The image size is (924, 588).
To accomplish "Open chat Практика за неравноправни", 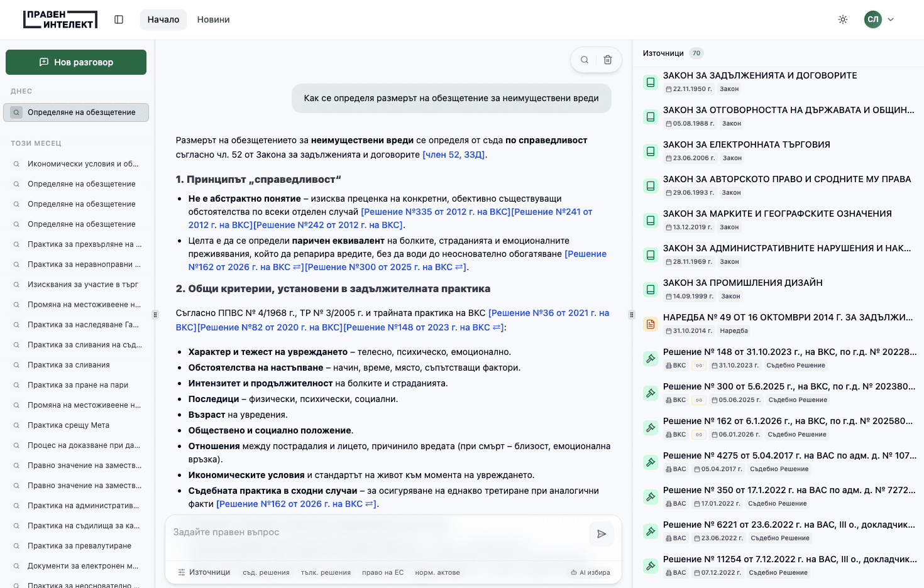I will [76, 264].
